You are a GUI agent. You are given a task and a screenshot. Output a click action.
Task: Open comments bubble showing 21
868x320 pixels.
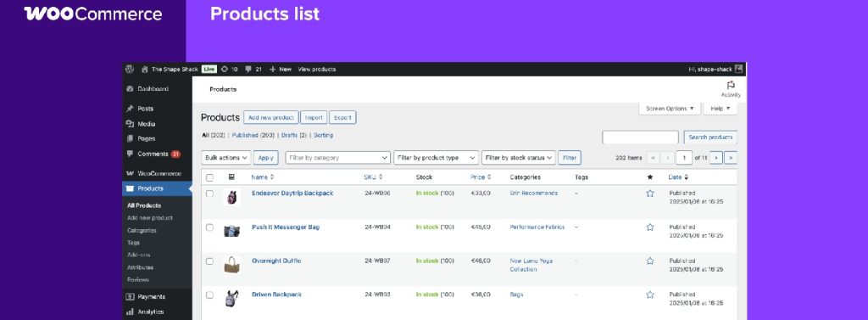click(x=253, y=70)
